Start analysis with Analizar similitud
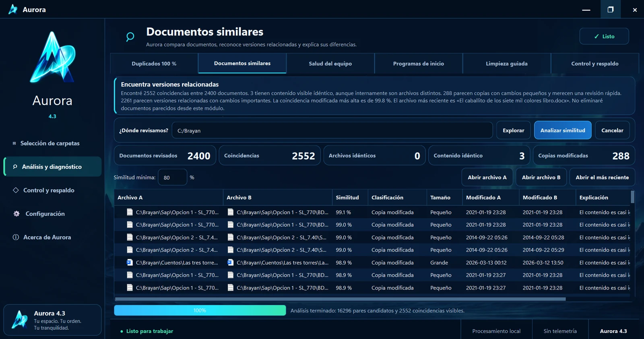 (x=563, y=130)
